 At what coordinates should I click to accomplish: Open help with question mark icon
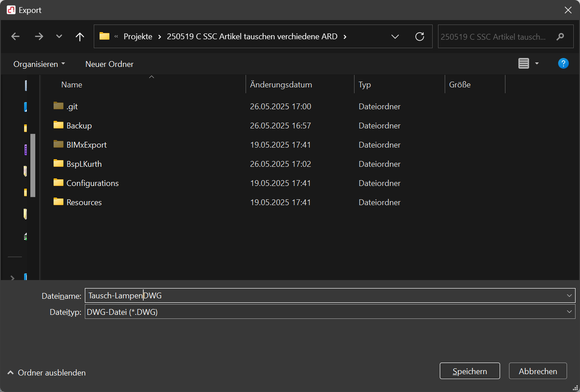[563, 63]
